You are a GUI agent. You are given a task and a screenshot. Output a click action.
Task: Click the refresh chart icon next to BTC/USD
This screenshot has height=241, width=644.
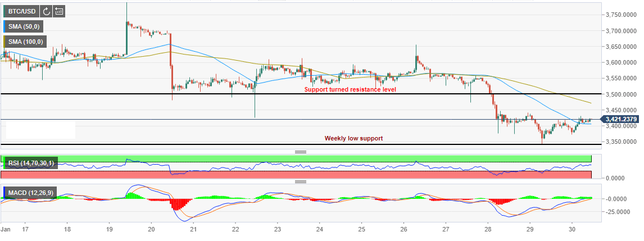tap(46, 11)
